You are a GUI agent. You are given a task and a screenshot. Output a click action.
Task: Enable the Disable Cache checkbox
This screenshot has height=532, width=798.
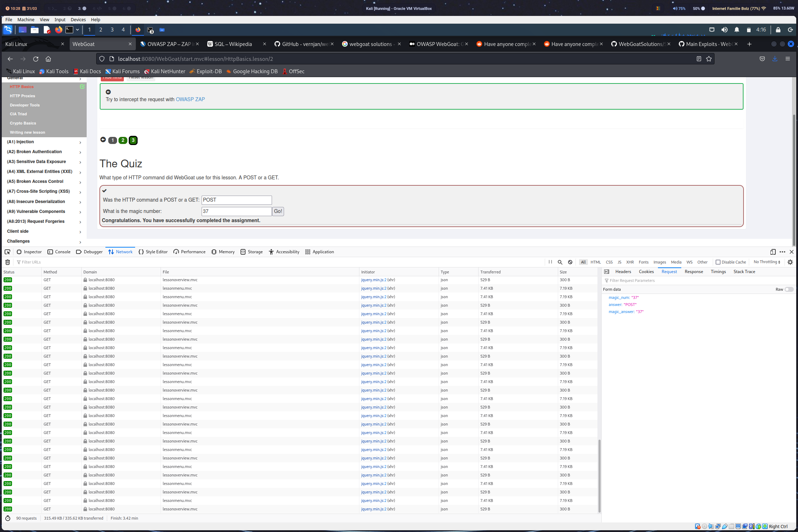point(718,262)
